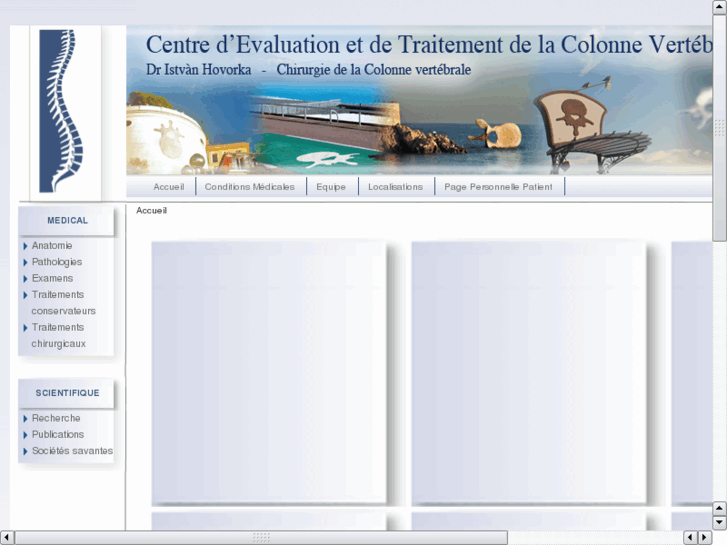Click the Accueil breadcrumb link

(x=151, y=211)
